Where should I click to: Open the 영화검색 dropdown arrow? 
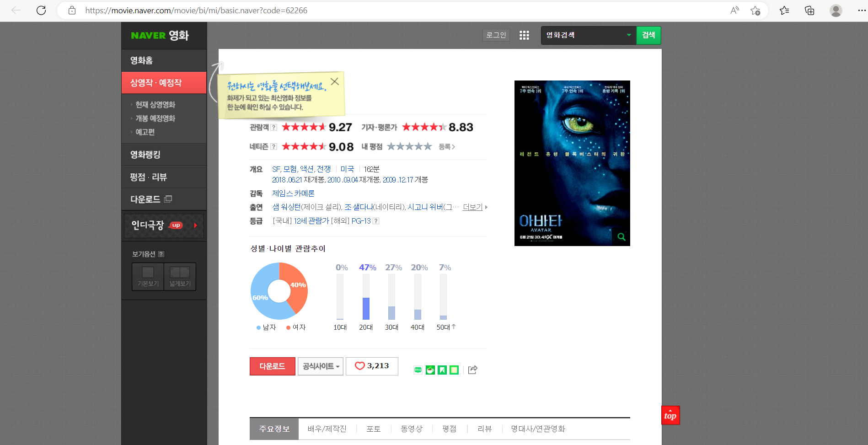point(629,35)
